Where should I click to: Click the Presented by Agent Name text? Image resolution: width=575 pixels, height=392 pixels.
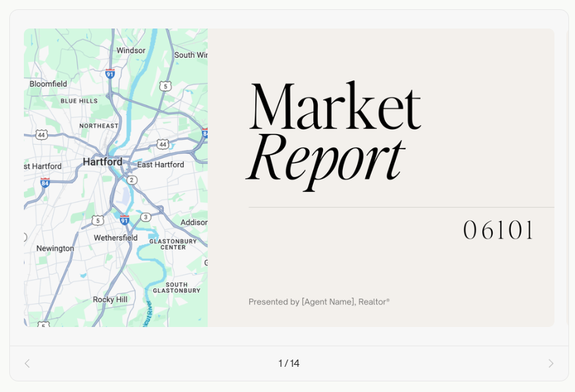coord(320,302)
